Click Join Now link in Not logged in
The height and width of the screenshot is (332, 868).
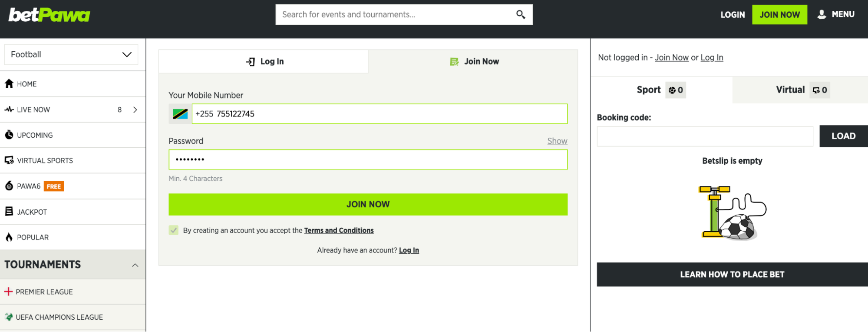(x=672, y=57)
